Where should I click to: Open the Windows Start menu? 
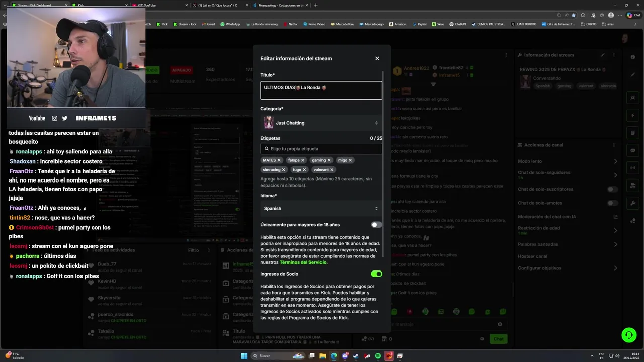pyautogui.click(x=244, y=356)
